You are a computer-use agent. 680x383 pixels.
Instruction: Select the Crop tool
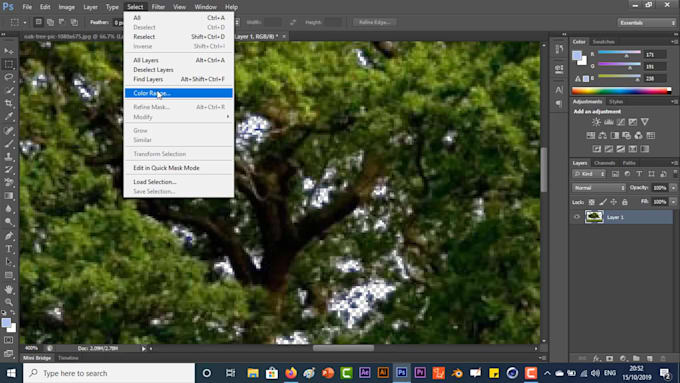click(9, 103)
